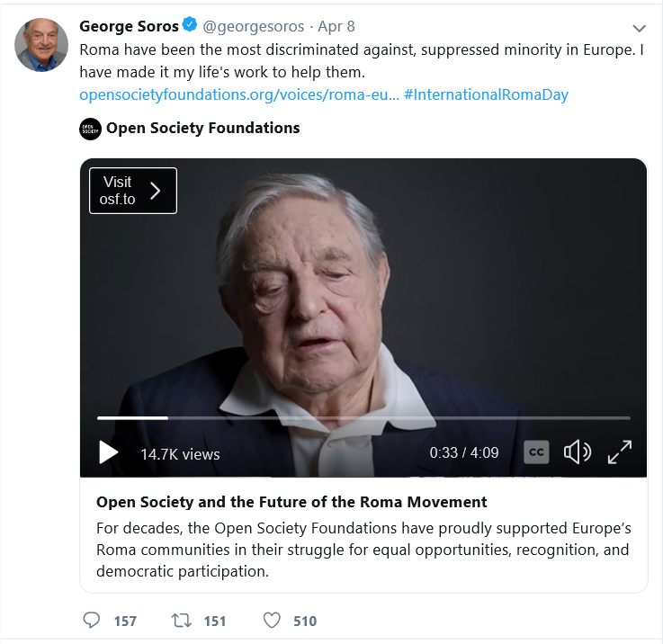Open the card title about Roma Movement
This screenshot has width=663, height=644.
pyautogui.click(x=291, y=502)
